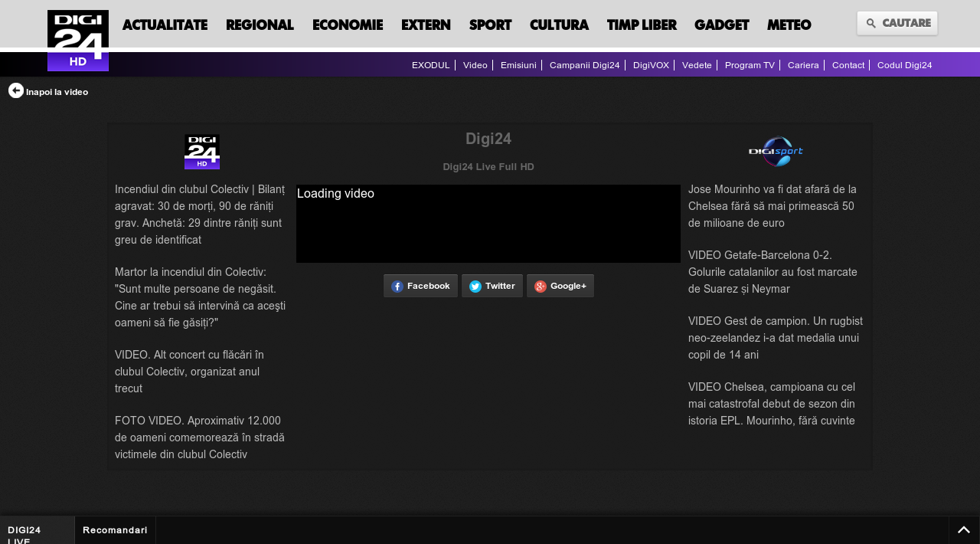This screenshot has width=980, height=544.
Task: Expand the bottom bar with up chevron
Action: click(x=965, y=530)
